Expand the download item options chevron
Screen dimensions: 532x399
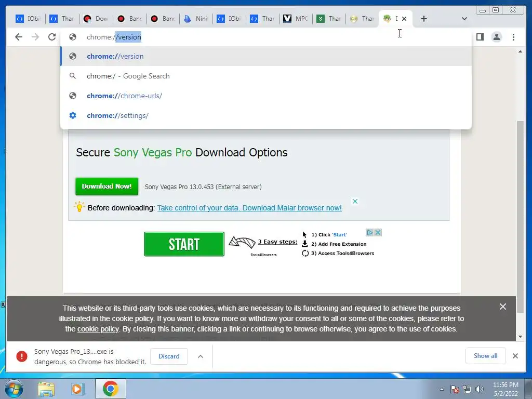(201, 356)
